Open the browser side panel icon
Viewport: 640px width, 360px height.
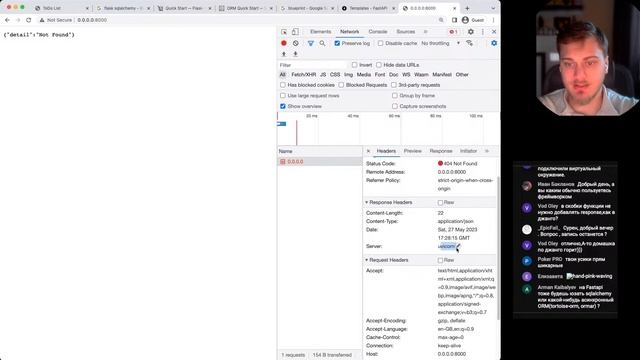point(454,20)
